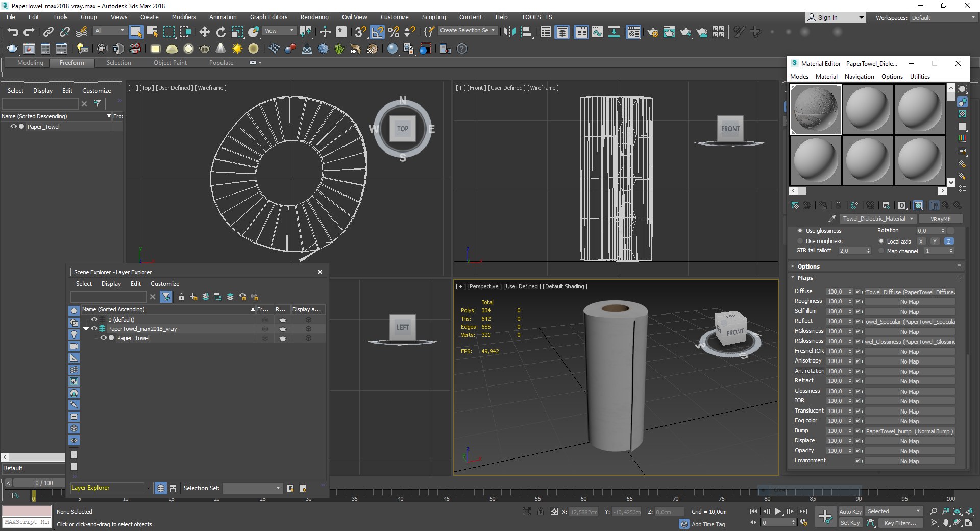980x531 pixels.
Task: Toggle Show Shaded Material in Viewport icon
Action: pyautogui.click(x=918, y=205)
